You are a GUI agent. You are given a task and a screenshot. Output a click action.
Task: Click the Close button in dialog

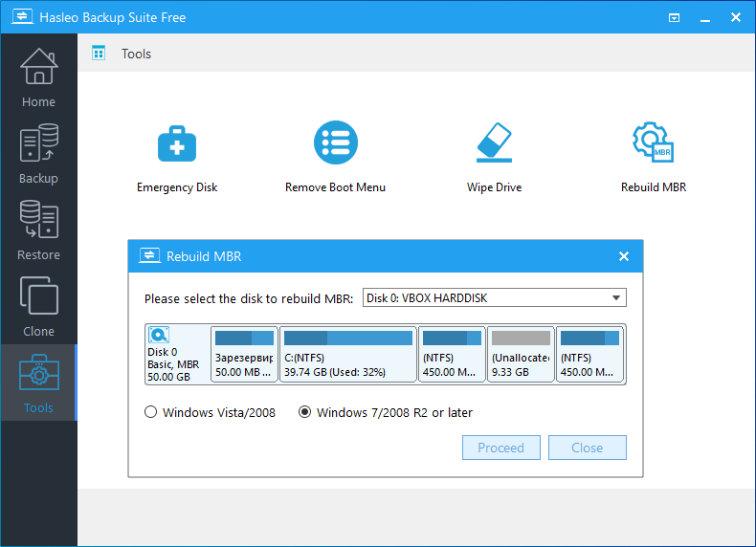(x=587, y=448)
